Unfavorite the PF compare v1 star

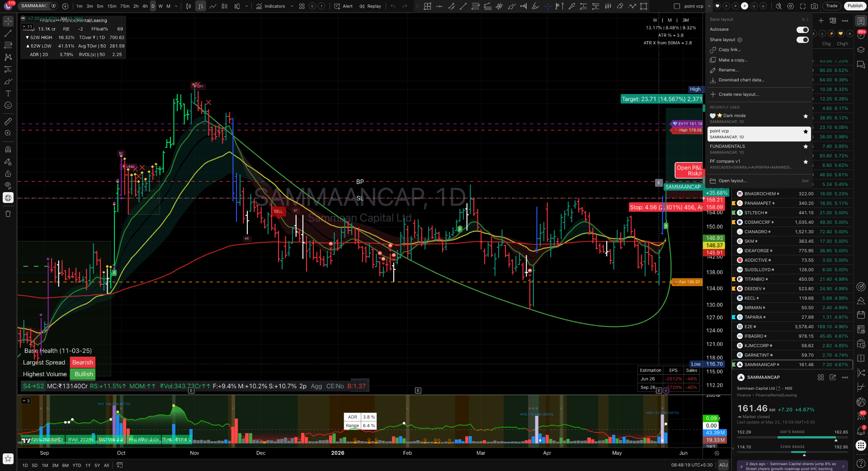(x=805, y=162)
